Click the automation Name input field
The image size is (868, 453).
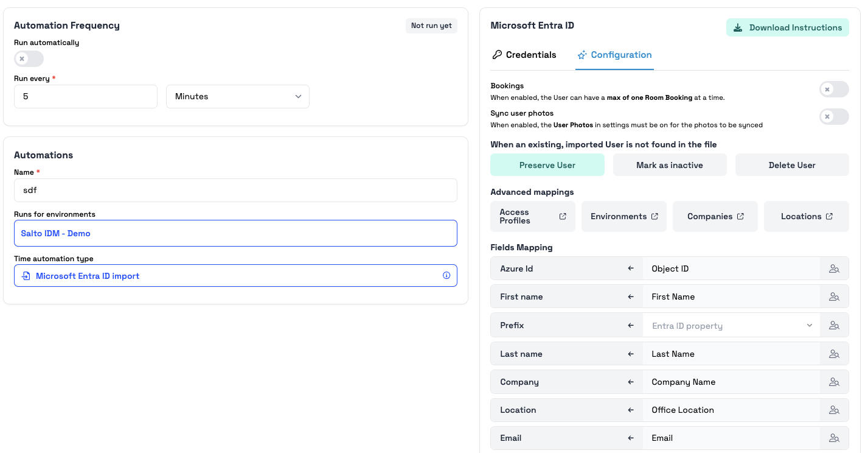click(x=235, y=191)
